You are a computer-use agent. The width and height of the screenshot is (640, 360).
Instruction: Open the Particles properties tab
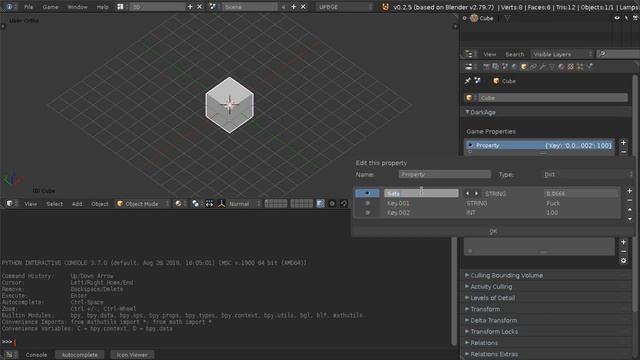point(580,67)
